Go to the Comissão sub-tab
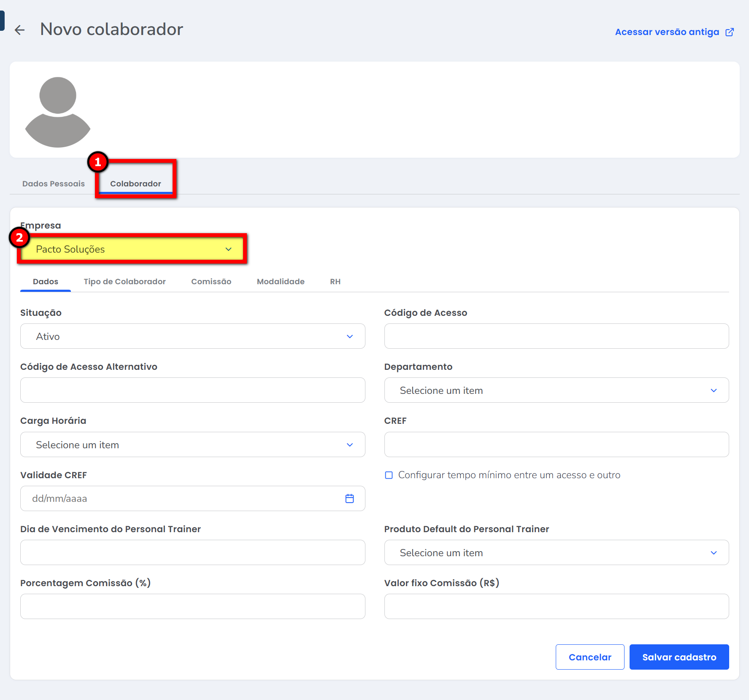749x700 pixels. (x=211, y=282)
